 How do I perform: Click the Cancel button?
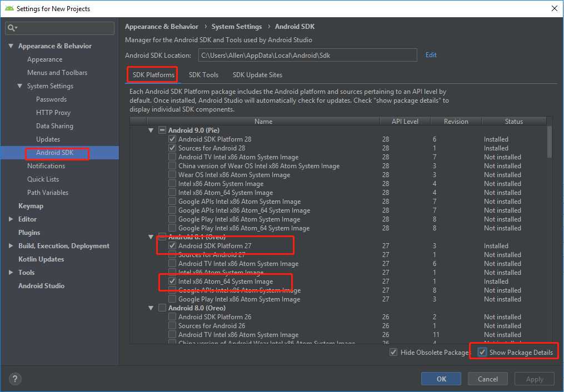coord(488,379)
